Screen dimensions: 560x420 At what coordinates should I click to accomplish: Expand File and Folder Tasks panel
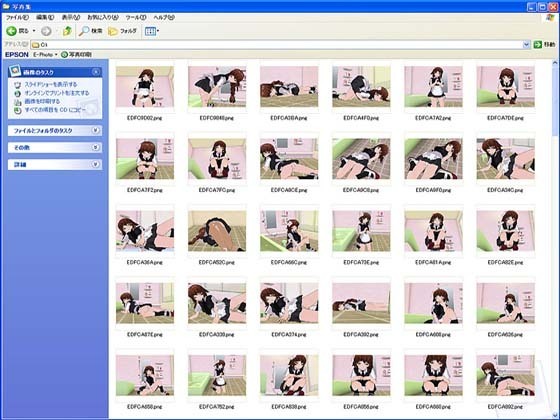(95, 130)
